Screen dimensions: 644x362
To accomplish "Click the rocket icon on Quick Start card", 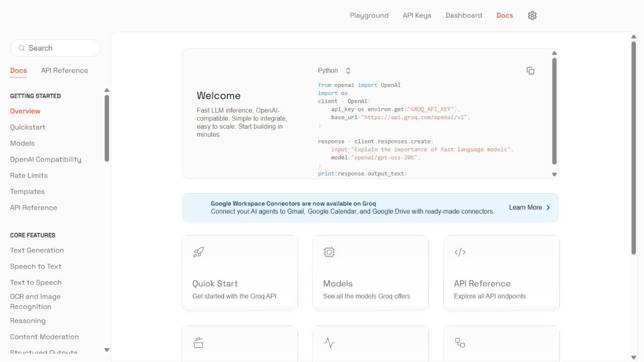I will 198,252.
